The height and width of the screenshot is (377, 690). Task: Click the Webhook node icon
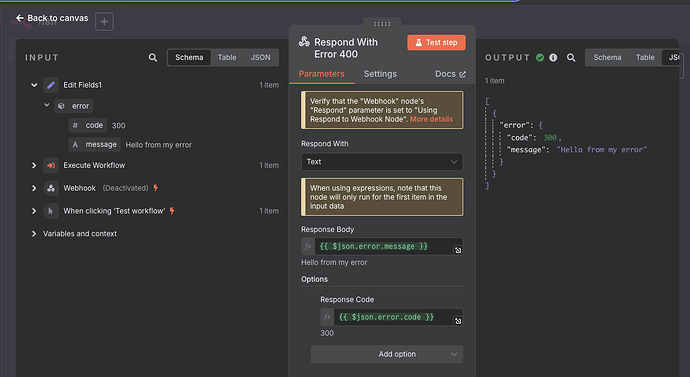tap(51, 188)
